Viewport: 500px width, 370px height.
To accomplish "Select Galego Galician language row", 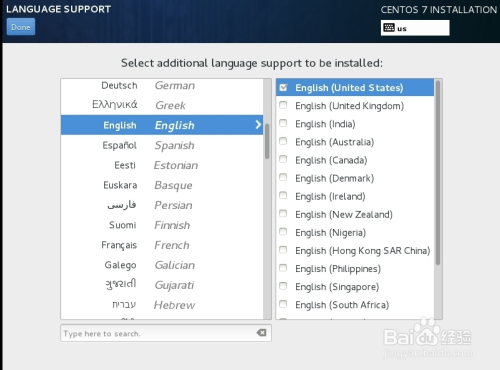I will [162, 265].
